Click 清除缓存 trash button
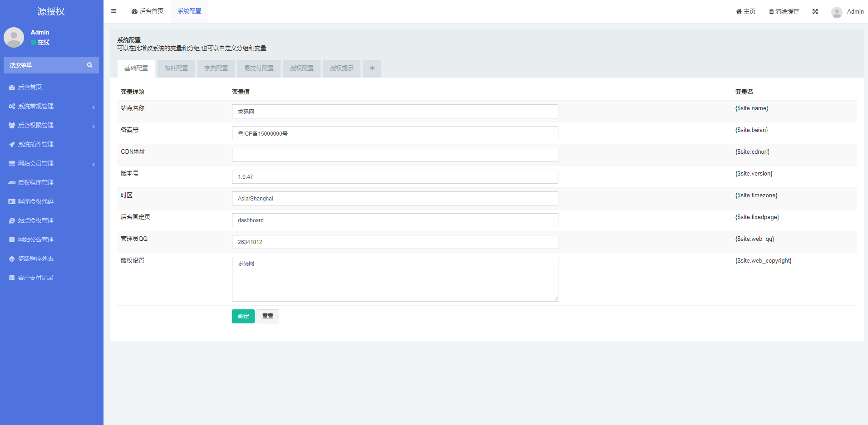 [784, 12]
